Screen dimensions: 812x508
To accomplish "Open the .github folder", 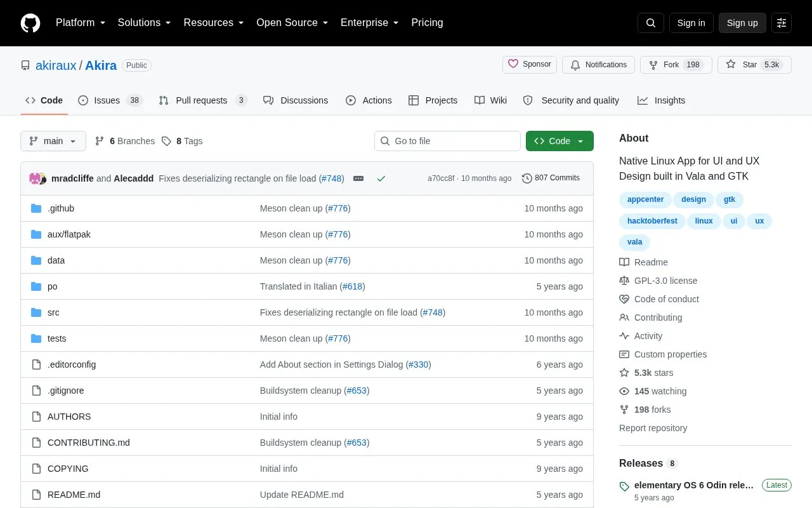I will pos(61,208).
